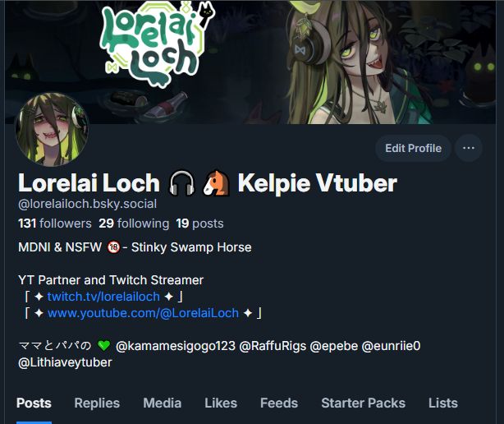The image size is (504, 424).
Task: Click the 18+ emoji in the bio
Action: pos(113,247)
